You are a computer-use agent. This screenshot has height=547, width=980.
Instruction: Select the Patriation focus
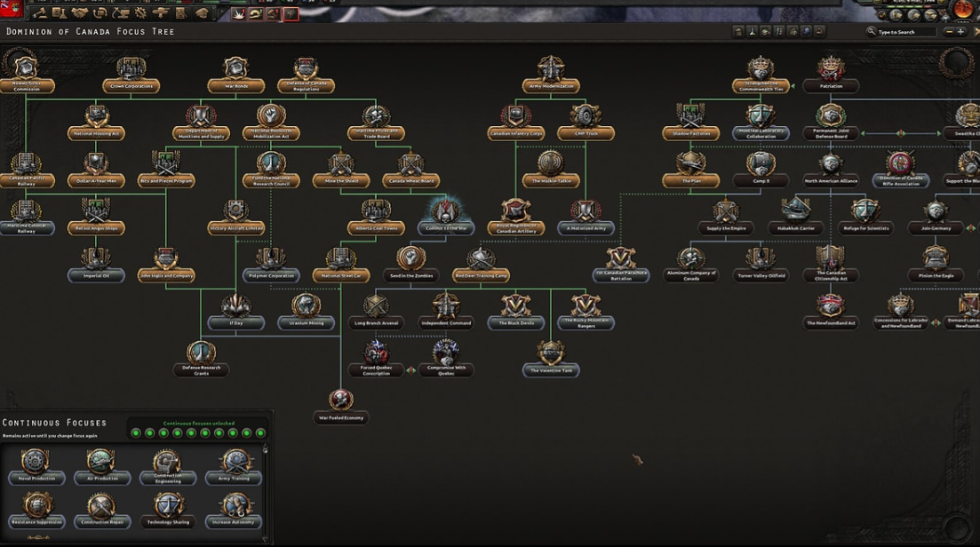coord(831,75)
